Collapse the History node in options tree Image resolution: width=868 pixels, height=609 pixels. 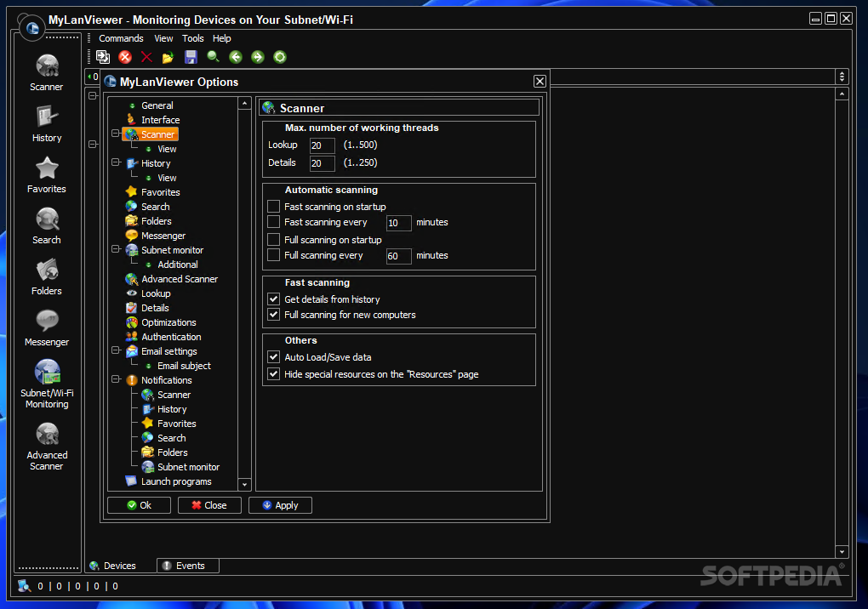116,162
